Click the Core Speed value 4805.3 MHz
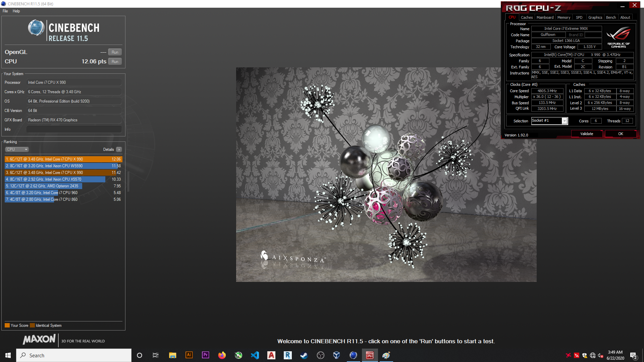Viewport: 644px width, 362px height. tap(547, 91)
